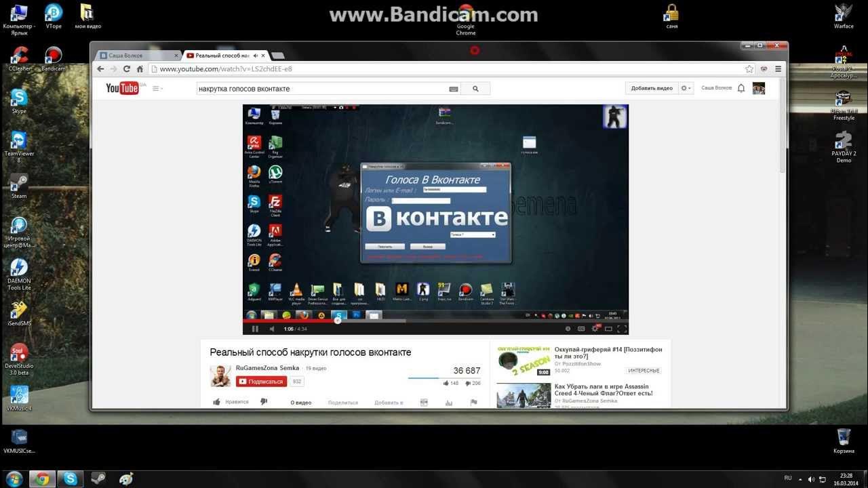
Task: Open the Оккупай-гриферяй #14 suggested video thumbnail
Action: click(x=524, y=361)
